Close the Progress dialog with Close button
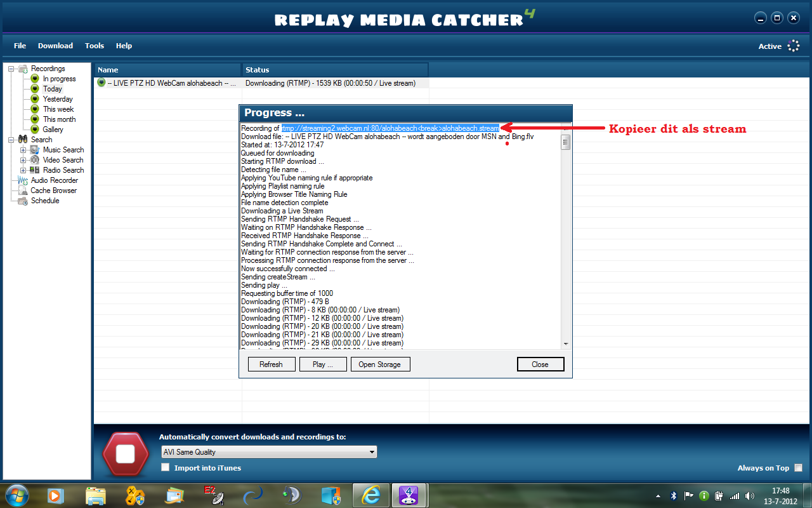812x508 pixels. (540, 364)
